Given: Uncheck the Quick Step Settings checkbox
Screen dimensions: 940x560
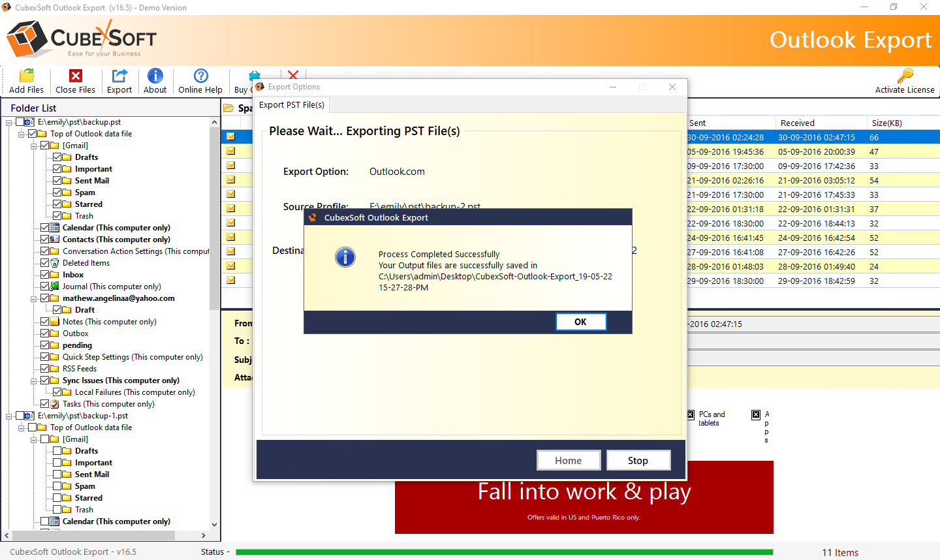Looking at the screenshot, I should pyautogui.click(x=45, y=357).
